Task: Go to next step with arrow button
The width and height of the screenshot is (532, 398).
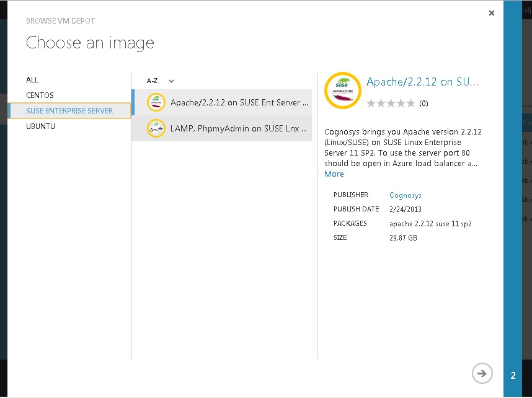Action: pos(482,373)
